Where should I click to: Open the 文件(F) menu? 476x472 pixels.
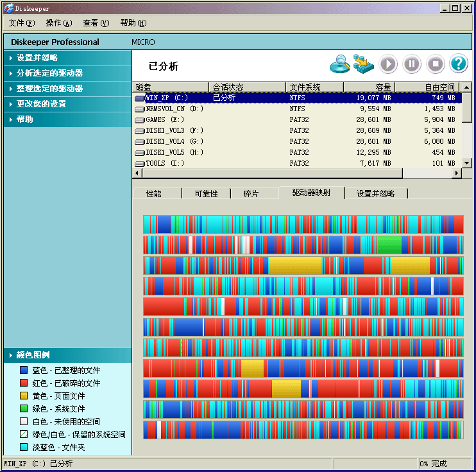(x=22, y=23)
